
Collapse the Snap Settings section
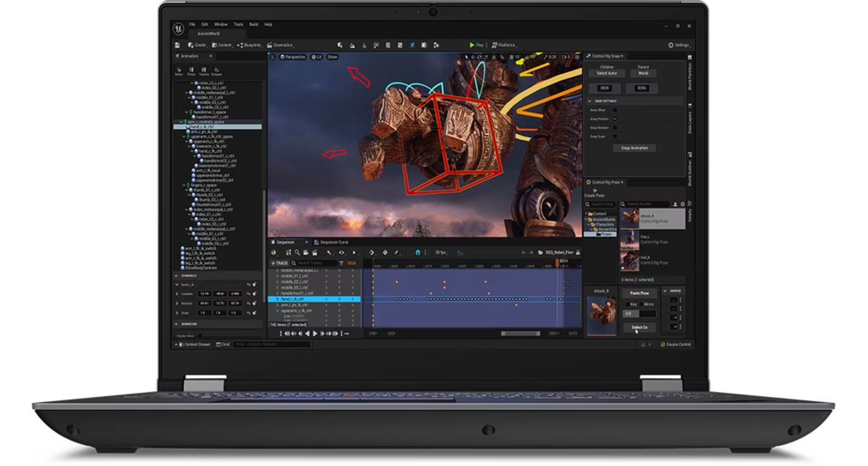click(590, 101)
